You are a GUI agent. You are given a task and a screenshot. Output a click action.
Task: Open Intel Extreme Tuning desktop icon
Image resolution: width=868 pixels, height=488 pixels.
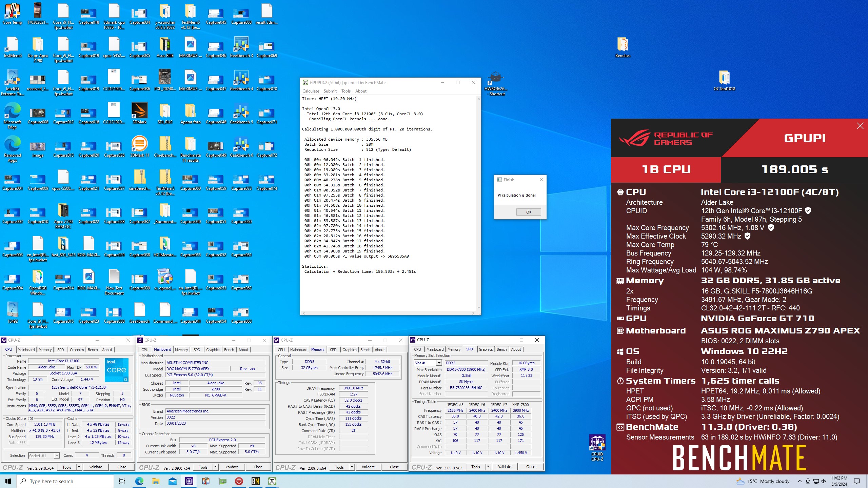click(x=12, y=83)
